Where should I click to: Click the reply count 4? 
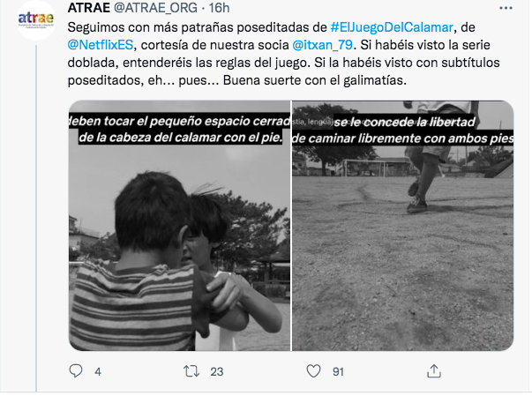98,372
